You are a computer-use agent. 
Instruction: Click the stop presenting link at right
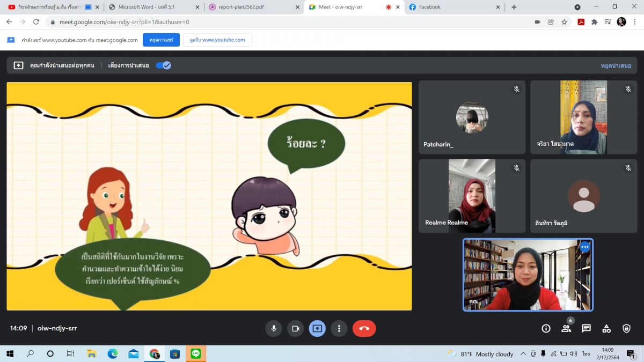[x=616, y=65]
